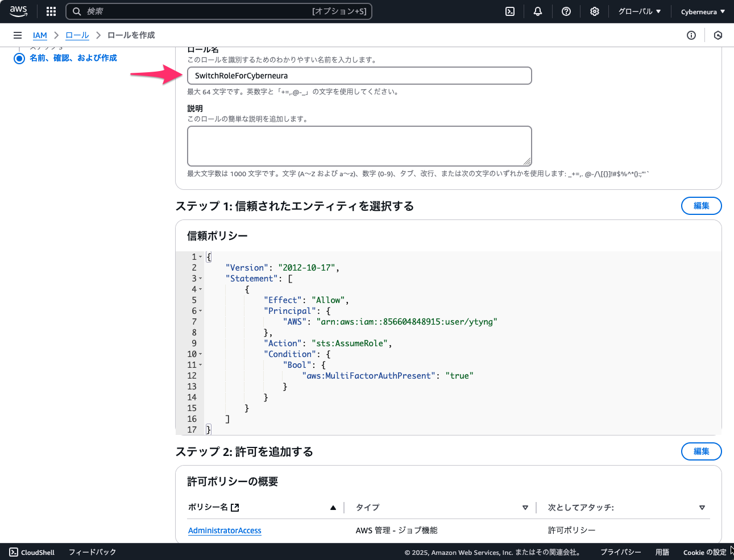Open the help question mark icon
The height and width of the screenshot is (560, 734).
click(x=566, y=11)
